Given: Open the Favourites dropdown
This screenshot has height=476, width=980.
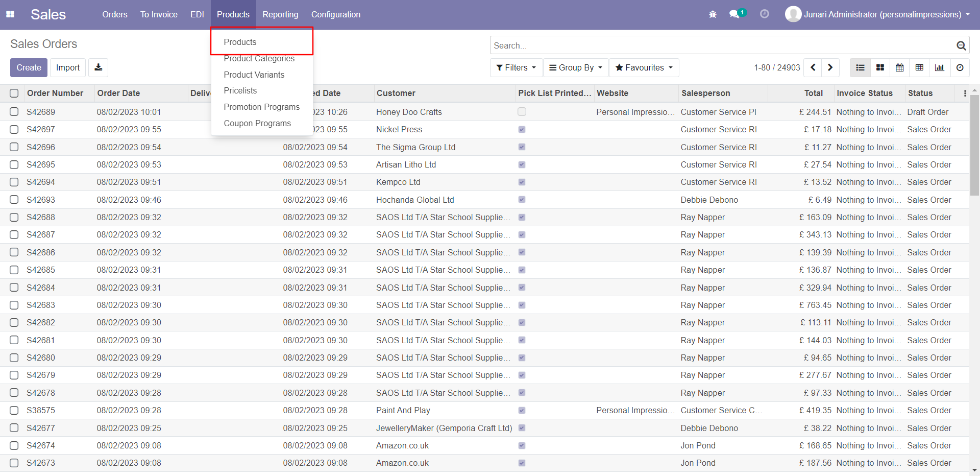Looking at the screenshot, I should pyautogui.click(x=644, y=67).
